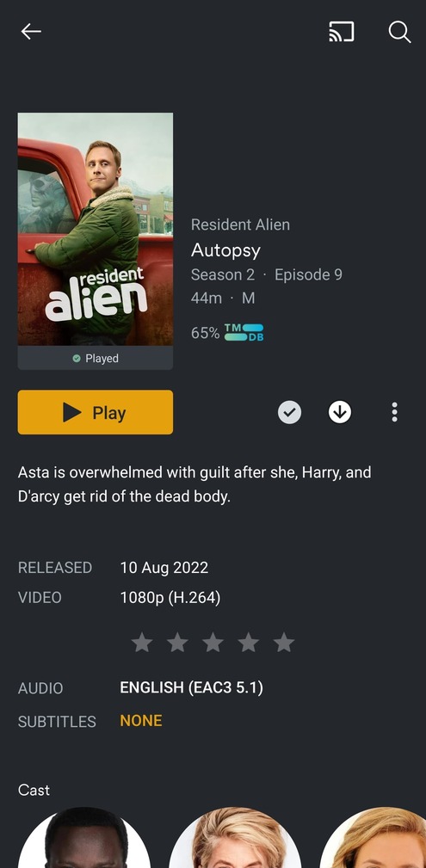Screen dimensions: 426x868
Task: Toggle the watched checkmark circle icon
Action: (x=290, y=412)
